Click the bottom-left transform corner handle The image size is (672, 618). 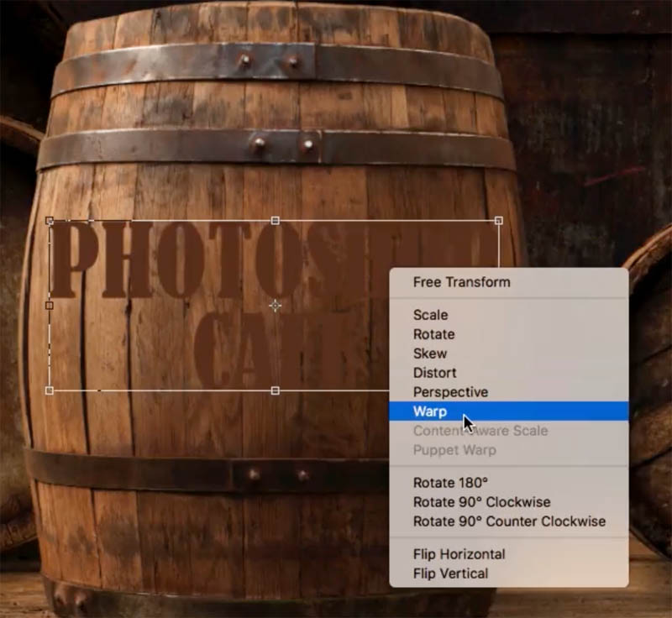[x=50, y=390]
